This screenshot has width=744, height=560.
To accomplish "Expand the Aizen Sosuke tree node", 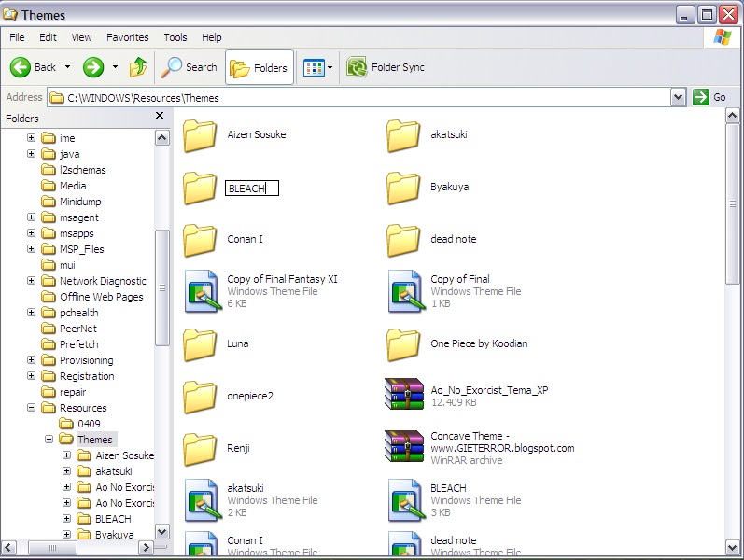I will coord(67,455).
